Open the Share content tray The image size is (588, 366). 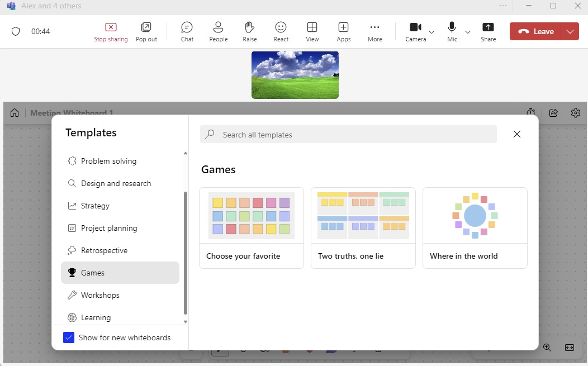(489, 31)
